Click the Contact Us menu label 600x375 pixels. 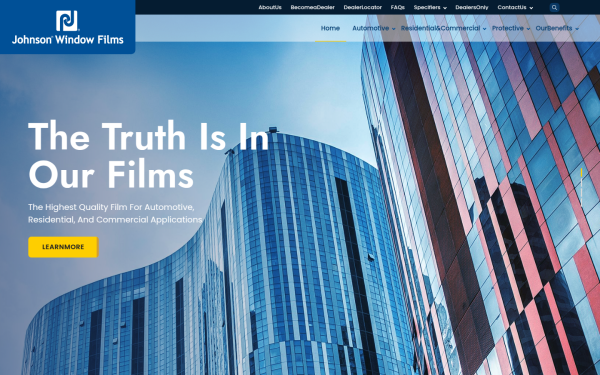pos(512,7)
